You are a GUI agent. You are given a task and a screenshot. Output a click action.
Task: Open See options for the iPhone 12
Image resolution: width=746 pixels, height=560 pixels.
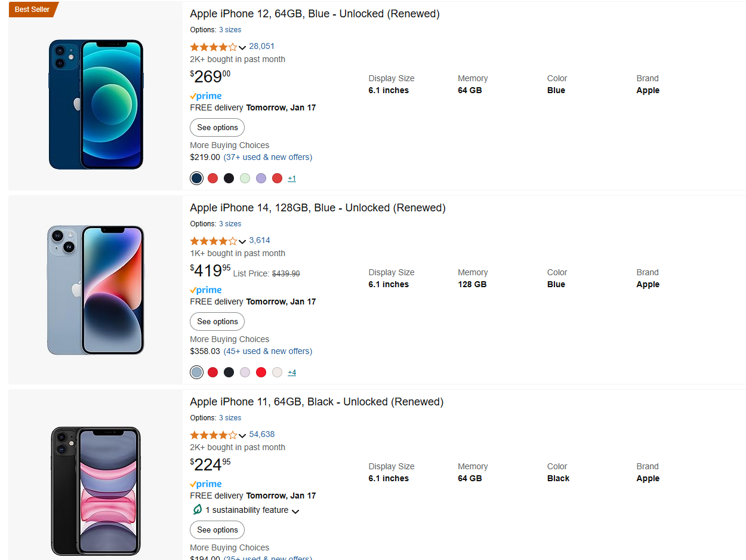(x=217, y=127)
